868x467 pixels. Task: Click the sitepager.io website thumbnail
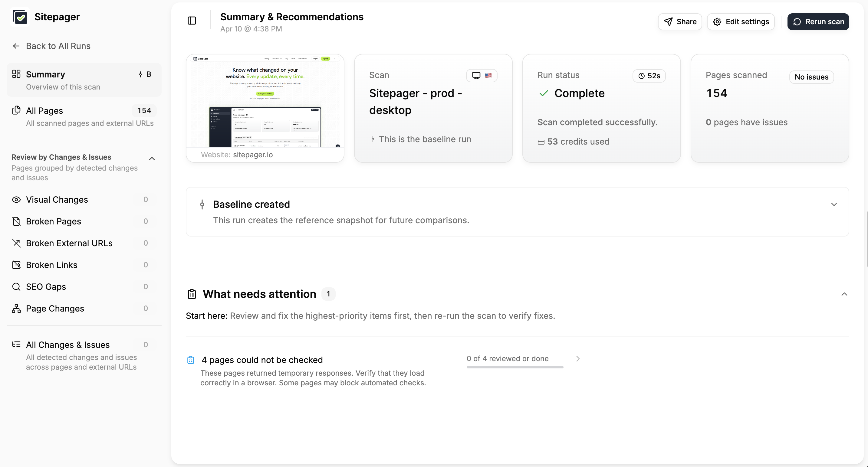265,101
